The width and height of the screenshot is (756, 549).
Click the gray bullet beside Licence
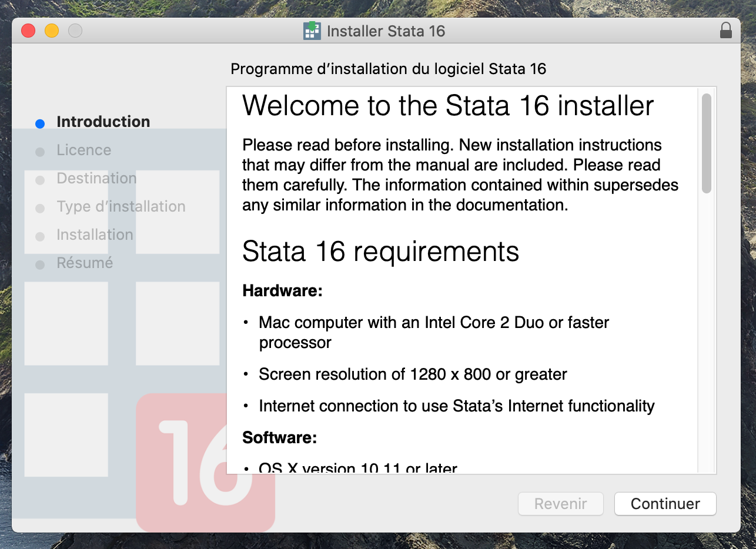click(40, 152)
